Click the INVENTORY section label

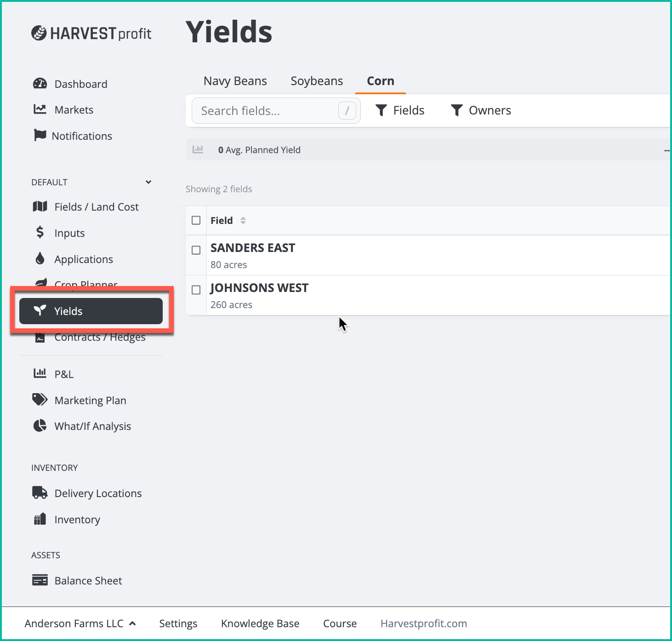[x=55, y=468]
